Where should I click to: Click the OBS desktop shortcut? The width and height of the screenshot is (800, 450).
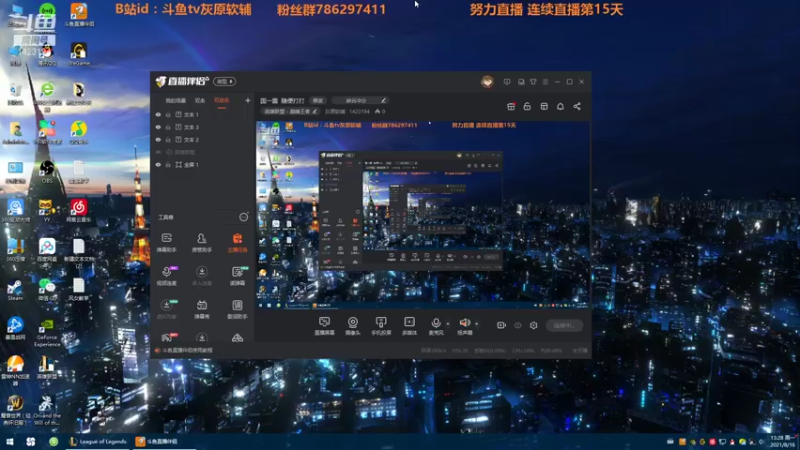pyautogui.click(x=47, y=172)
